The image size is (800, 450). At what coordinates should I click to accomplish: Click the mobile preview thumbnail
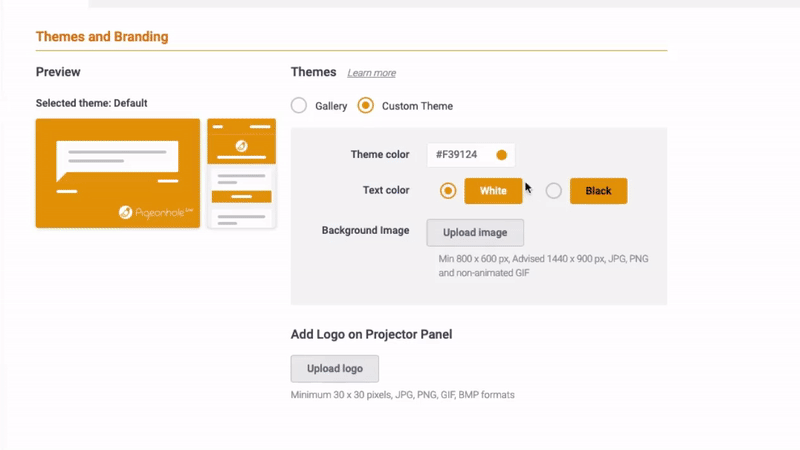tap(241, 173)
